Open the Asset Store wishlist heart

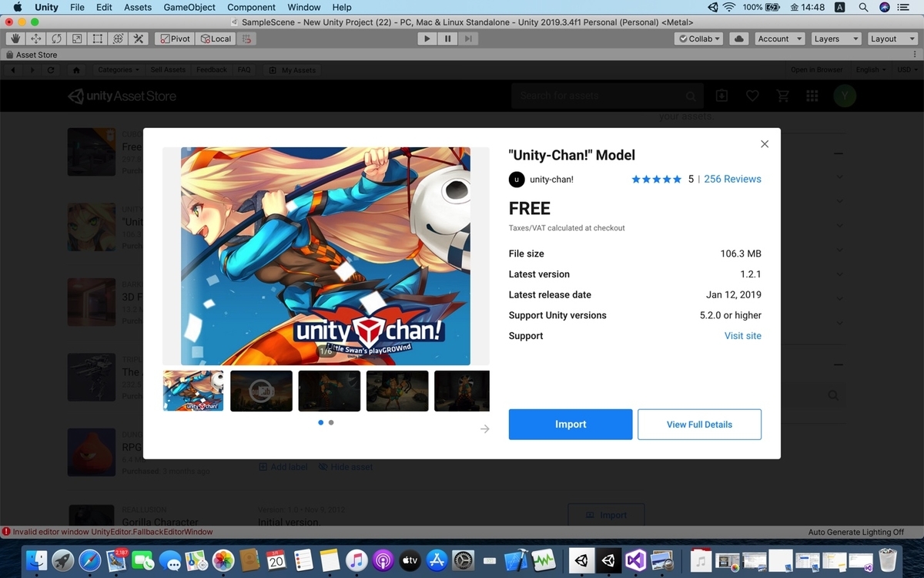pyautogui.click(x=752, y=96)
